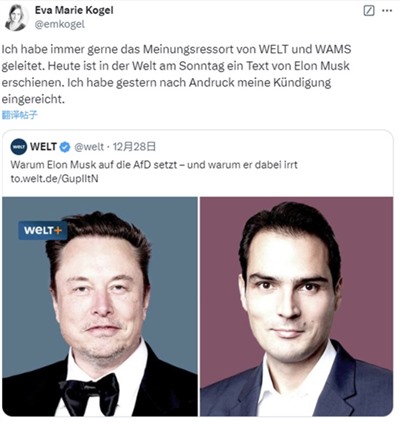The image size is (400, 422).
Task: Click the Eva Marie Kogel display name
Action: (74, 10)
